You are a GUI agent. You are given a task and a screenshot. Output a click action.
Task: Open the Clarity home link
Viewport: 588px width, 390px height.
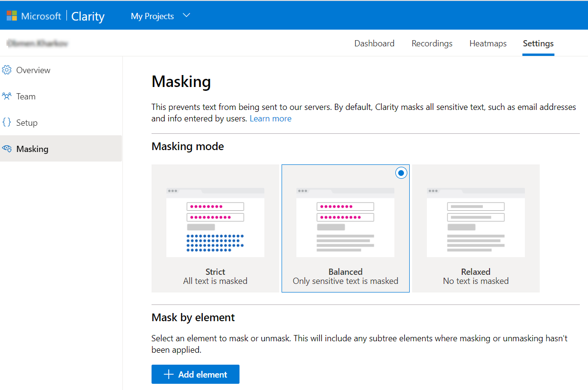point(88,16)
